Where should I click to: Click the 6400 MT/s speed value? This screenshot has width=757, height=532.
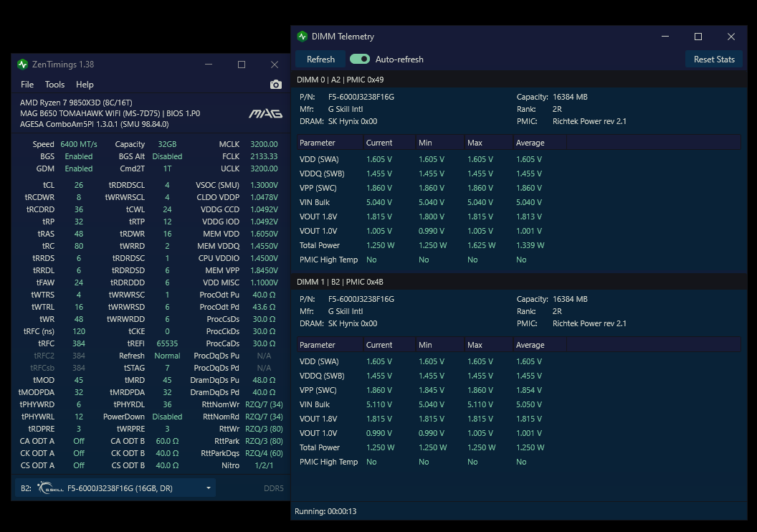point(79,144)
